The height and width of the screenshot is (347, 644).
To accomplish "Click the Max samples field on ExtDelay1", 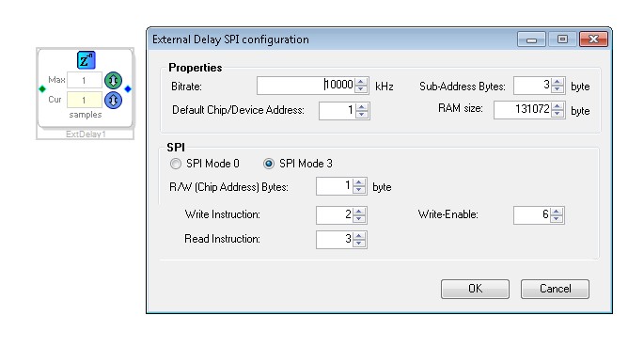I will (x=85, y=80).
